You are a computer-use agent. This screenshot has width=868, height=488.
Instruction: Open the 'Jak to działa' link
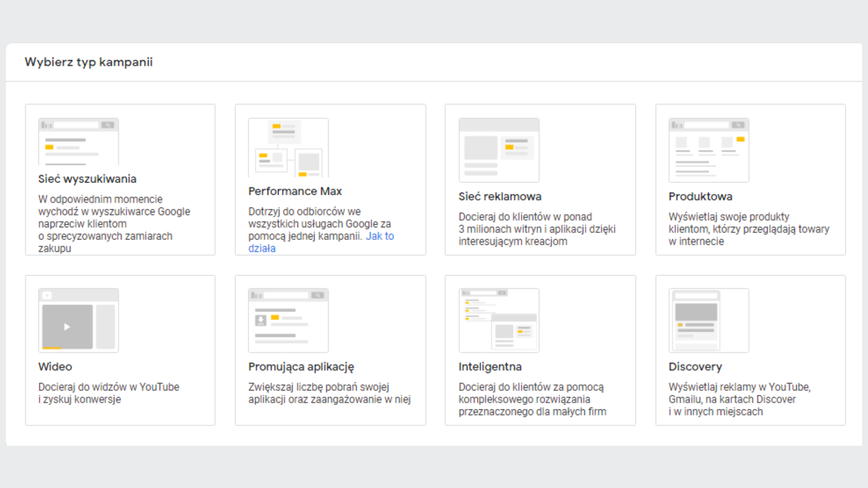tap(380, 236)
